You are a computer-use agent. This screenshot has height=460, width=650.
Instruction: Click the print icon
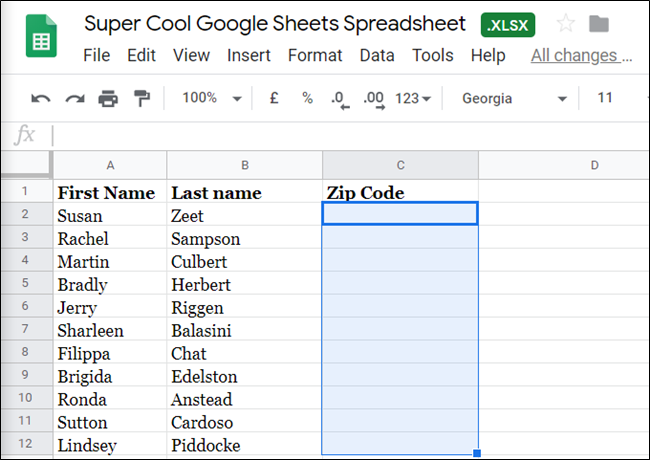[108, 98]
